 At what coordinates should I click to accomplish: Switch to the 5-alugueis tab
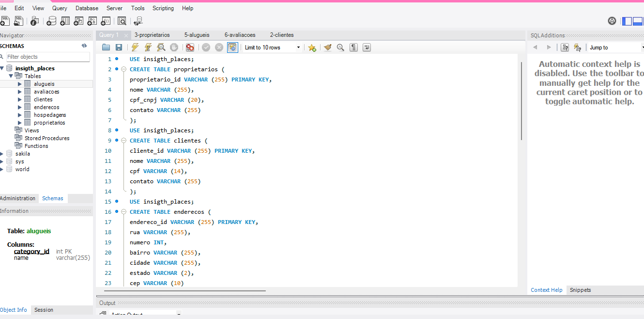(x=197, y=35)
